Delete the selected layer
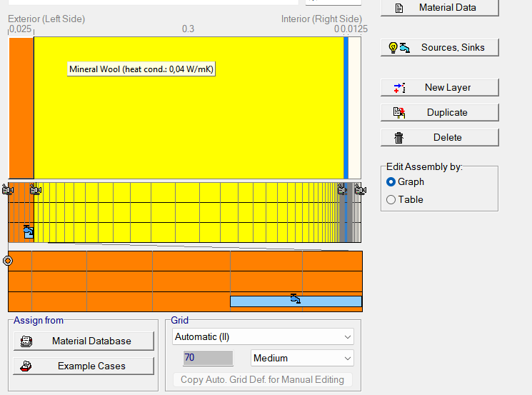This screenshot has width=532, height=395. pyautogui.click(x=440, y=137)
